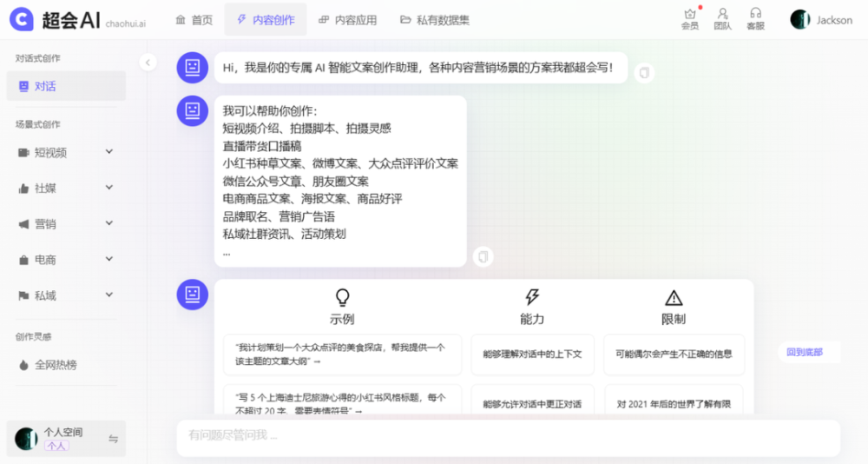Use the 大众点评美食探店 example prompt
This screenshot has height=464, width=868.
[x=343, y=355]
